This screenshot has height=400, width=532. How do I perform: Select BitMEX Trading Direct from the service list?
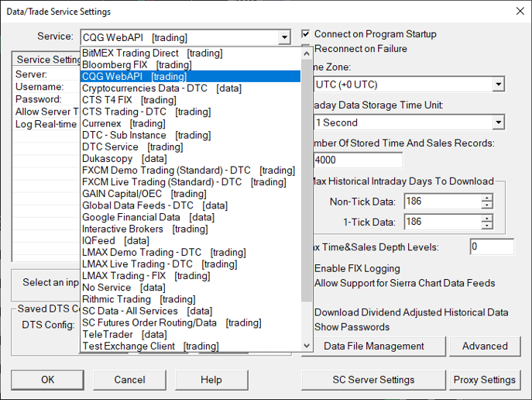(x=190, y=53)
